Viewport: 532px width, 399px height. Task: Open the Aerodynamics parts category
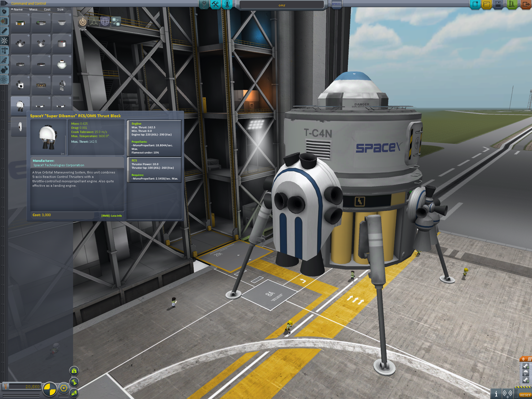[4, 60]
